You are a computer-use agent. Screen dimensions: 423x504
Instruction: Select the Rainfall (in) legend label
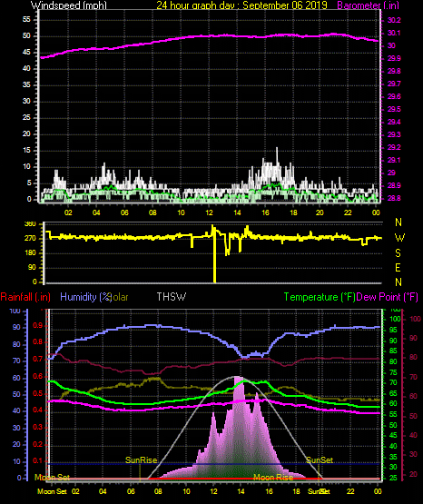[x=25, y=297]
